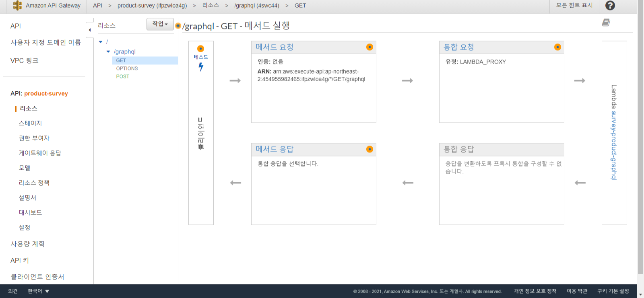Open 이용 약관 footer link
Viewport: 644px width, 298px height.
pos(577,291)
